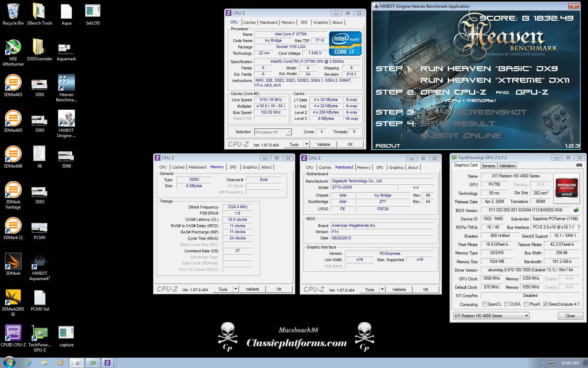Launch TechPowerUp GPU-Z desktop shortcut
The image size is (588, 368).
click(40, 338)
